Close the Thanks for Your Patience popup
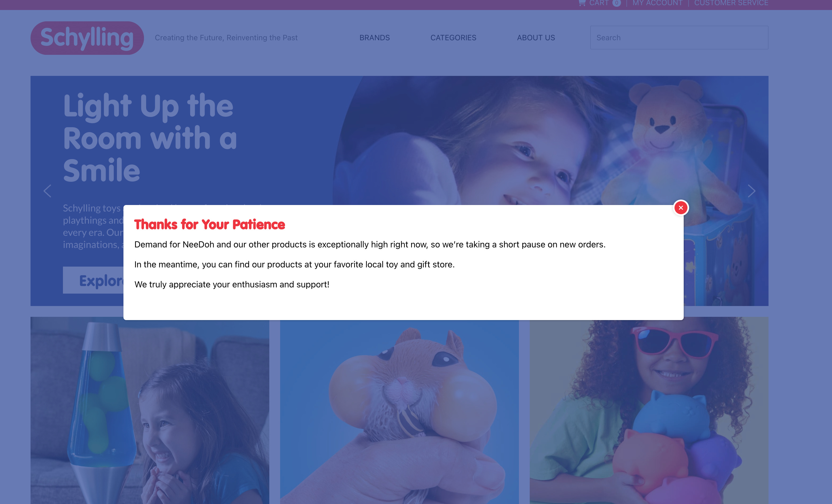 681,208
